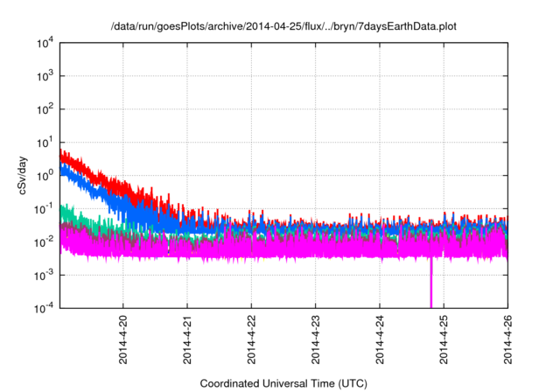Click the 10^3 y-axis tick label

(45, 76)
